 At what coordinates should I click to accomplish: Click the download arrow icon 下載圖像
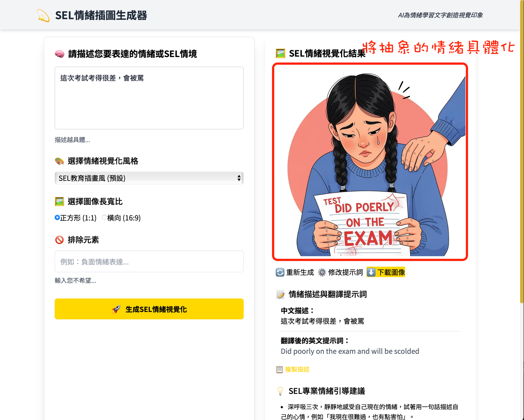point(371,272)
